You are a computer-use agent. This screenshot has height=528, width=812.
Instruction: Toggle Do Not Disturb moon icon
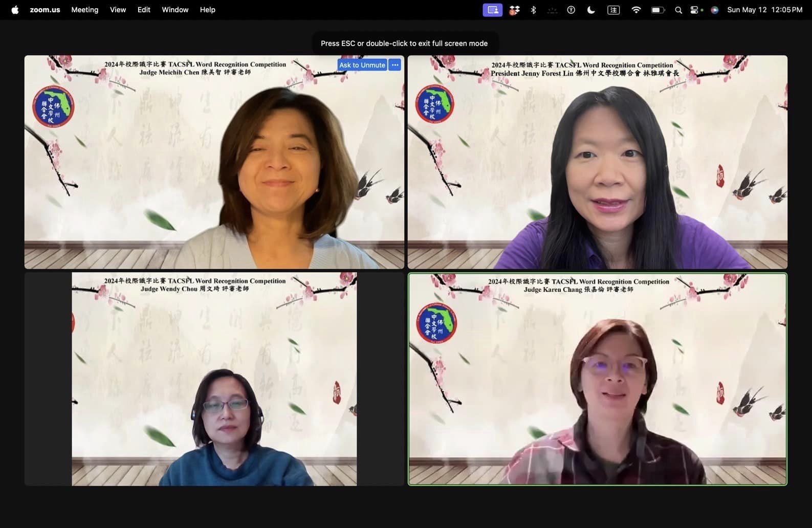pos(591,10)
